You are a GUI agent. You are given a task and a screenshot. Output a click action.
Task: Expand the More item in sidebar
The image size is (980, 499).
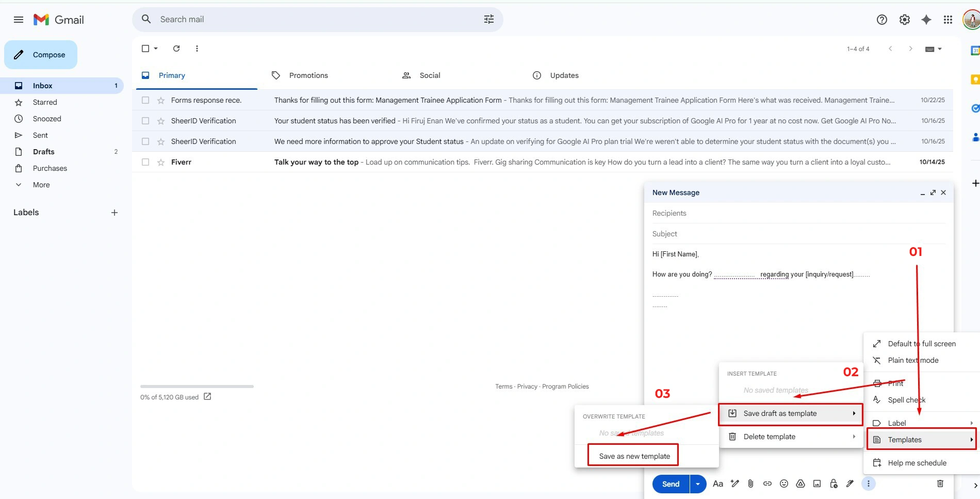point(41,185)
